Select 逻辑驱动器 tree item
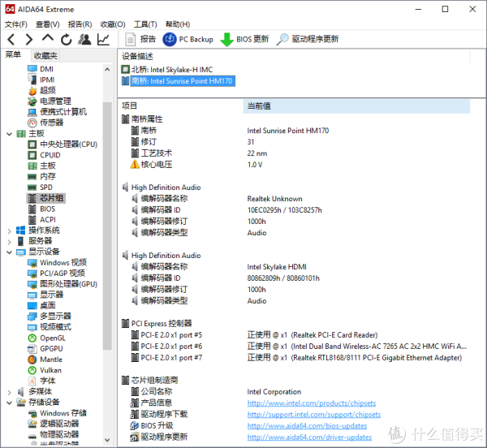 [x=53, y=424]
